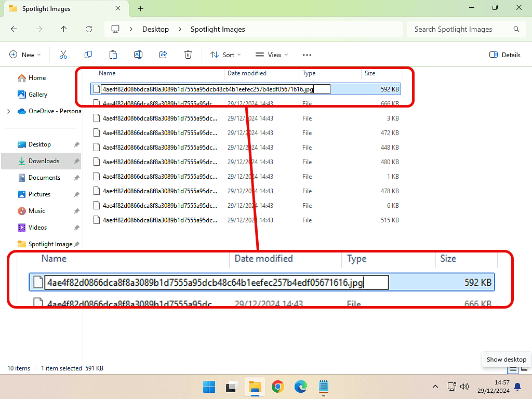532x399 pixels.
Task: Click inside the filename rename field
Action: click(215, 89)
